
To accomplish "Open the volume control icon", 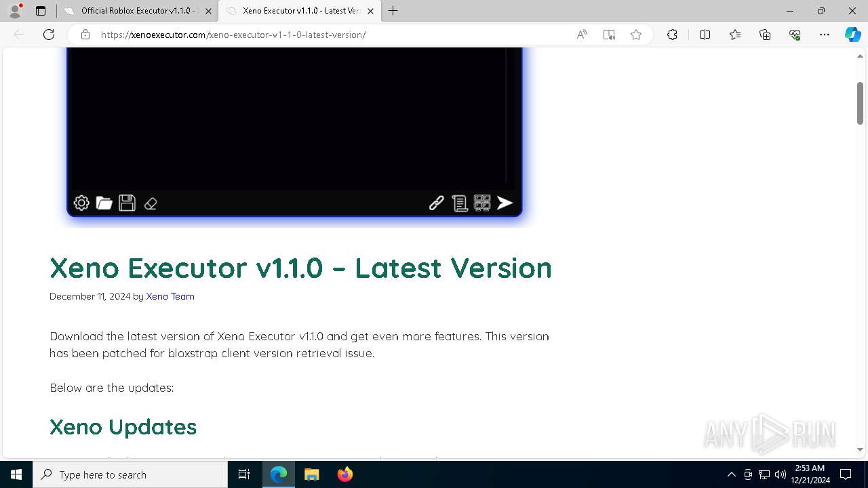I will tap(780, 474).
